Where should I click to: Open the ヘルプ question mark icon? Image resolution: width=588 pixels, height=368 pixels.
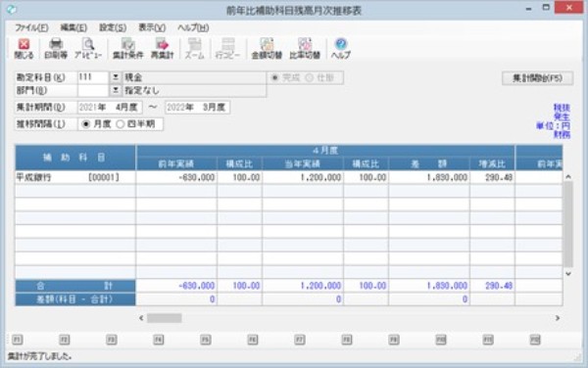(x=340, y=49)
